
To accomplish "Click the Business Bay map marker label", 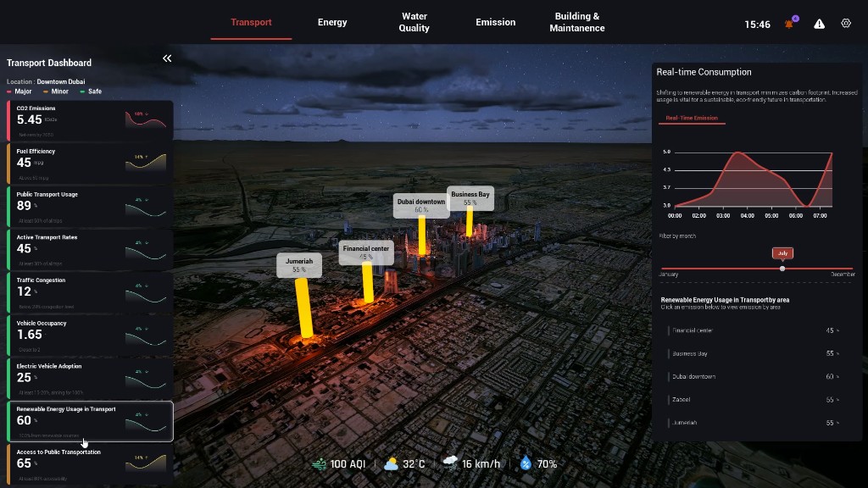I will (x=470, y=198).
